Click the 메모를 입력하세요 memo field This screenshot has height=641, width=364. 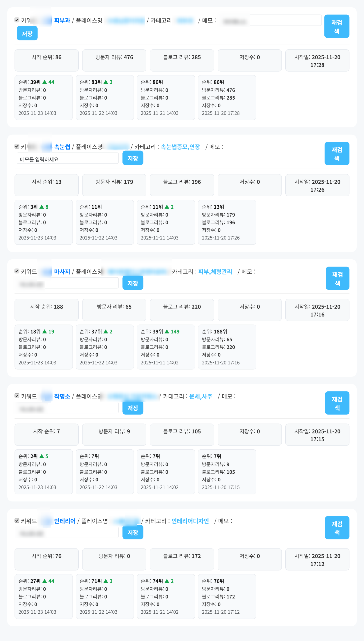coord(68,159)
